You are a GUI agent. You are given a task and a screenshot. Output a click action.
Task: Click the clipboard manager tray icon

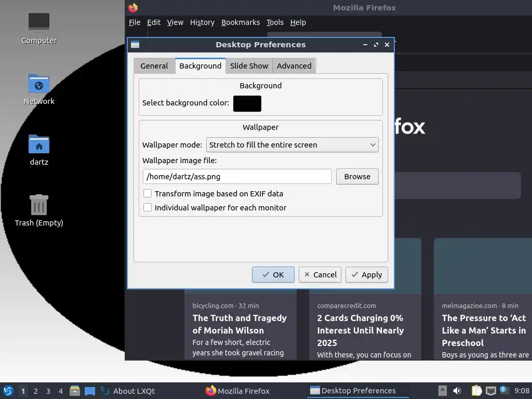pos(476,391)
